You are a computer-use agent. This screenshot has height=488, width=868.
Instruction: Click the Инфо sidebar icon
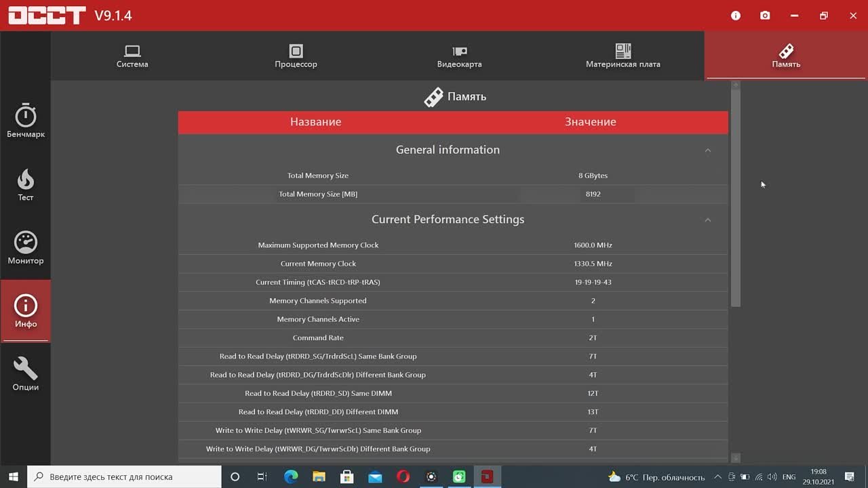pyautogui.click(x=26, y=311)
